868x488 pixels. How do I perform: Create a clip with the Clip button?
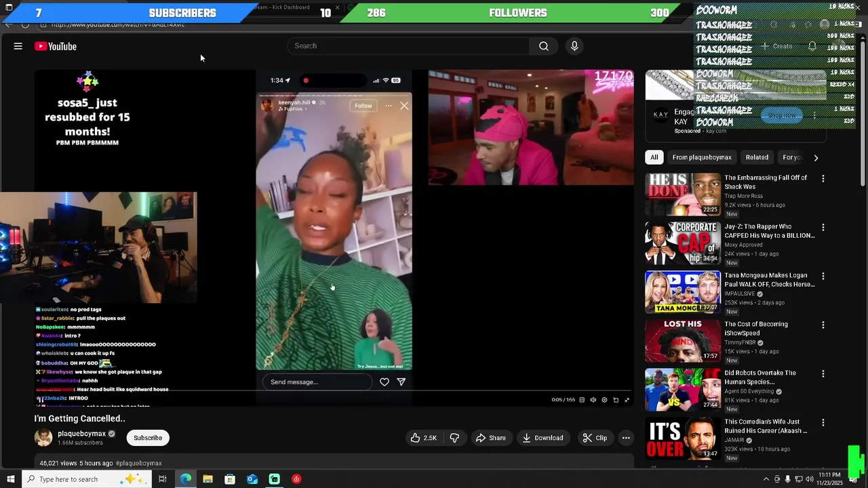coord(595,438)
